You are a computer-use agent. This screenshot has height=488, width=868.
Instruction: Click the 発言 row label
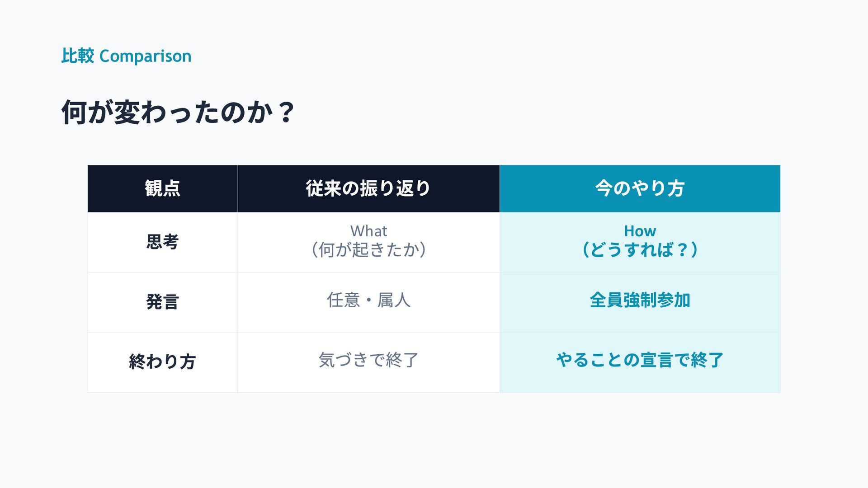(x=162, y=302)
